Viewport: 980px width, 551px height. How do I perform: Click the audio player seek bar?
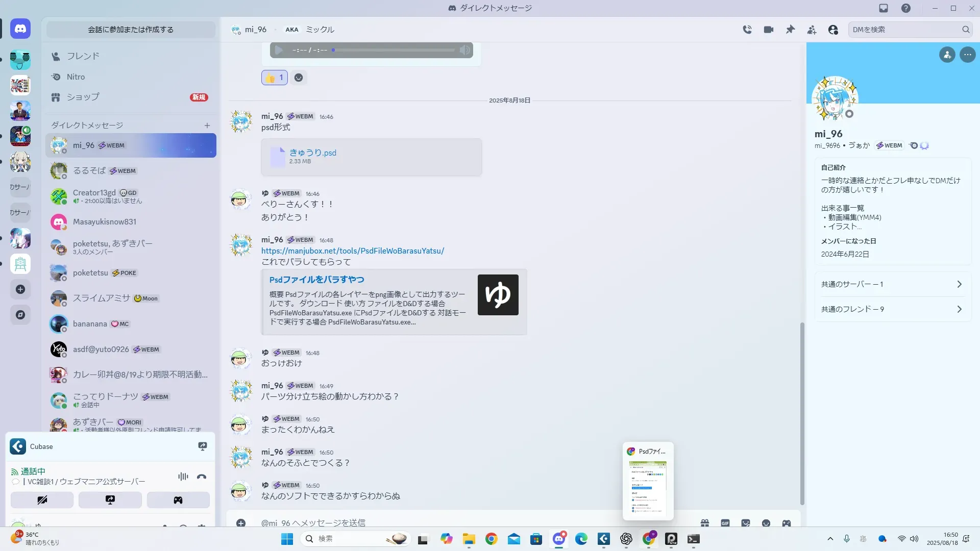pos(394,50)
